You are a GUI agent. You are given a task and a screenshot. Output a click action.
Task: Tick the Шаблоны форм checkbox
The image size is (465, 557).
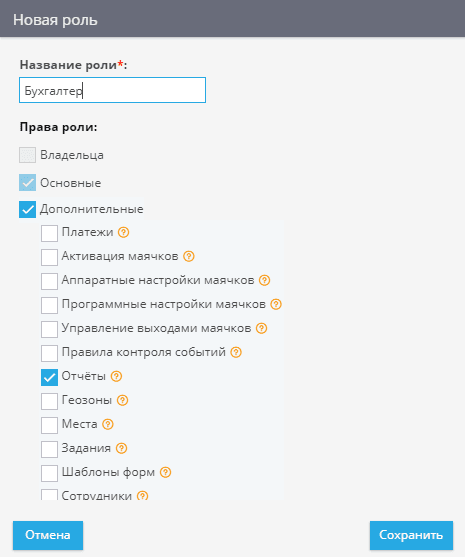click(49, 473)
